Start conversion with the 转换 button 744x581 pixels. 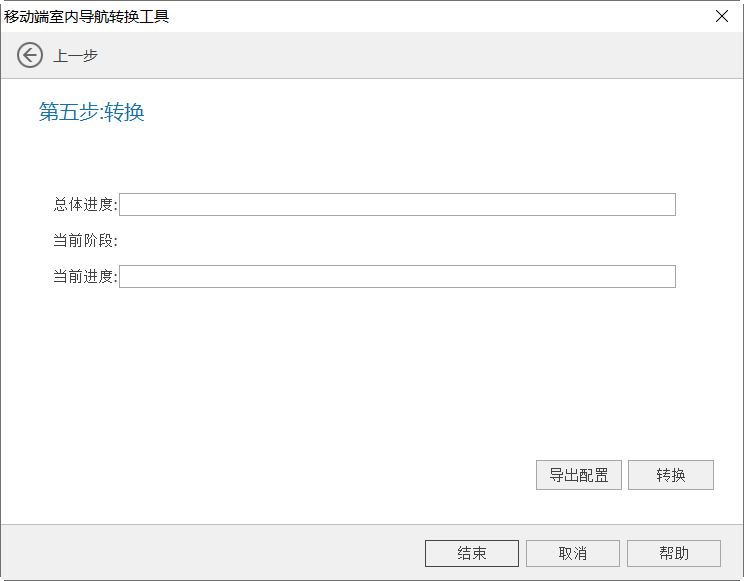point(670,475)
